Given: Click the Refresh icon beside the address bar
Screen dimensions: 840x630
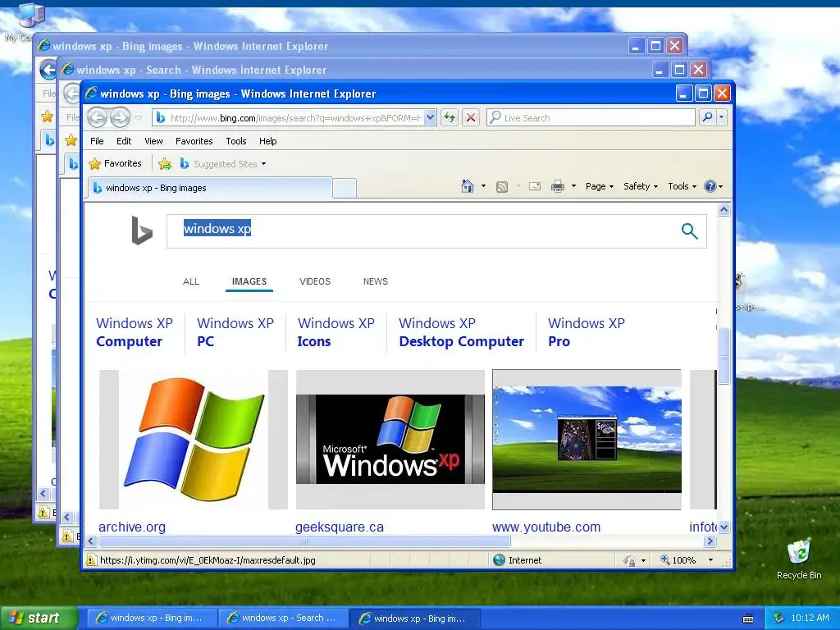Looking at the screenshot, I should (x=450, y=117).
